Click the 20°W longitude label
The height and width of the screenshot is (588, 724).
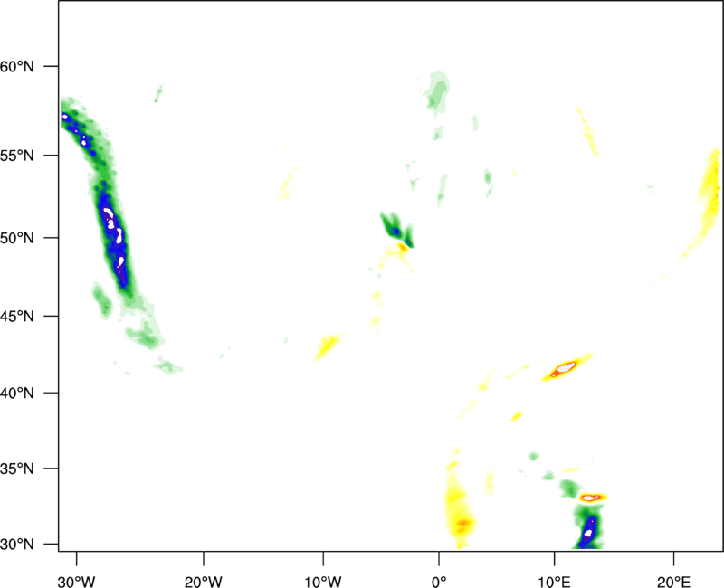click(204, 582)
